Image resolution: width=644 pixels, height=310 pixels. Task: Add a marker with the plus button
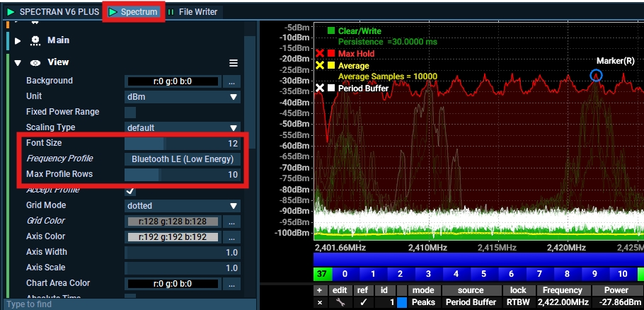coord(319,290)
